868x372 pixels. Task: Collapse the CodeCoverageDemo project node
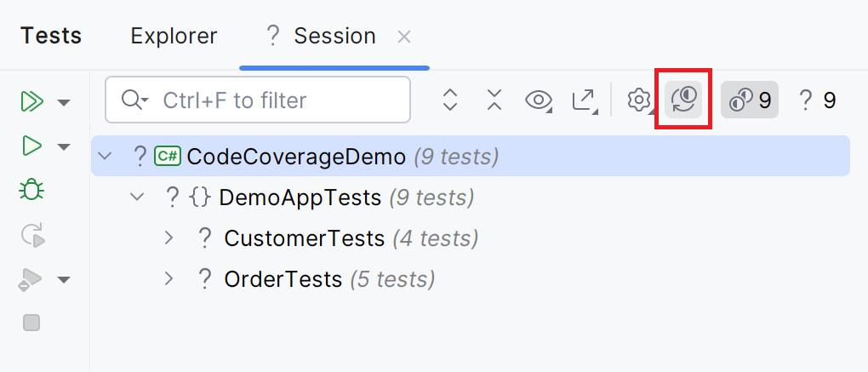(106, 156)
